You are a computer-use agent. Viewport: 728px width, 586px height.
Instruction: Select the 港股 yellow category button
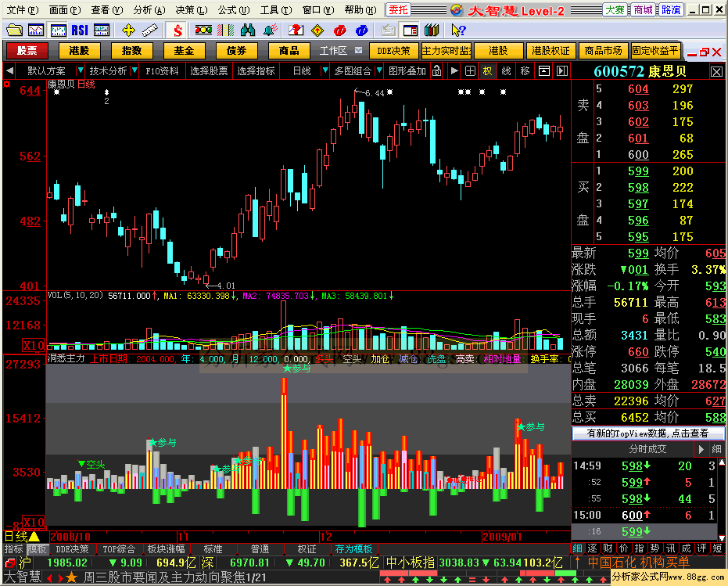80,50
